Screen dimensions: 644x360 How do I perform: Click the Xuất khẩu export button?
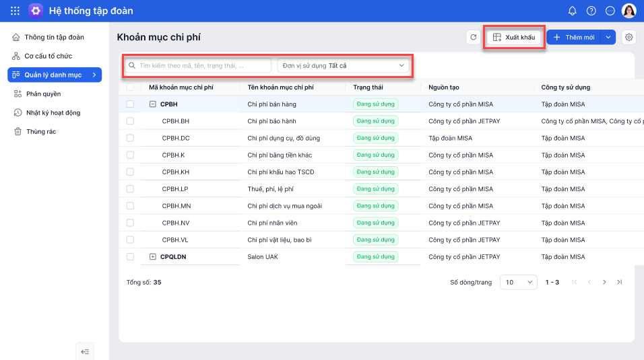514,38
